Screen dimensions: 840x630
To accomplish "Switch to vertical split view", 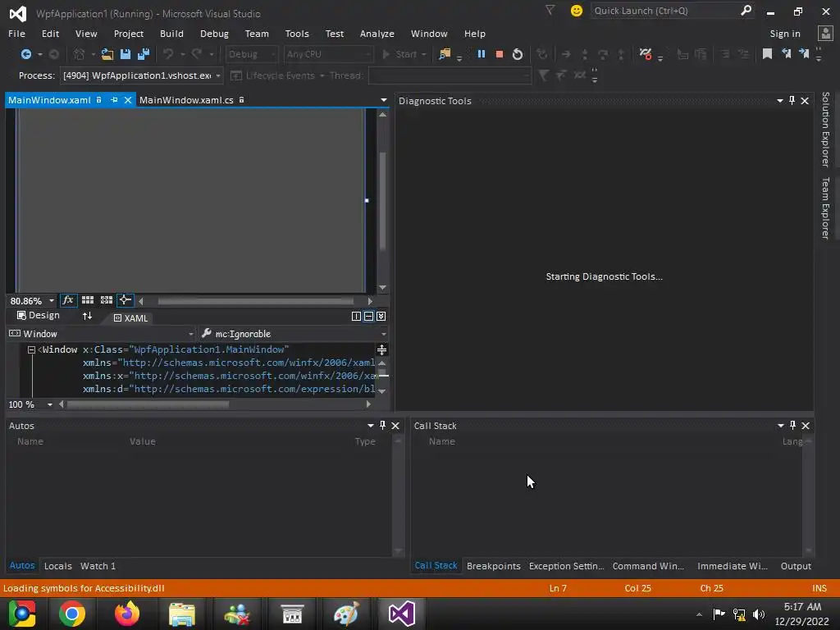I will pos(356,316).
